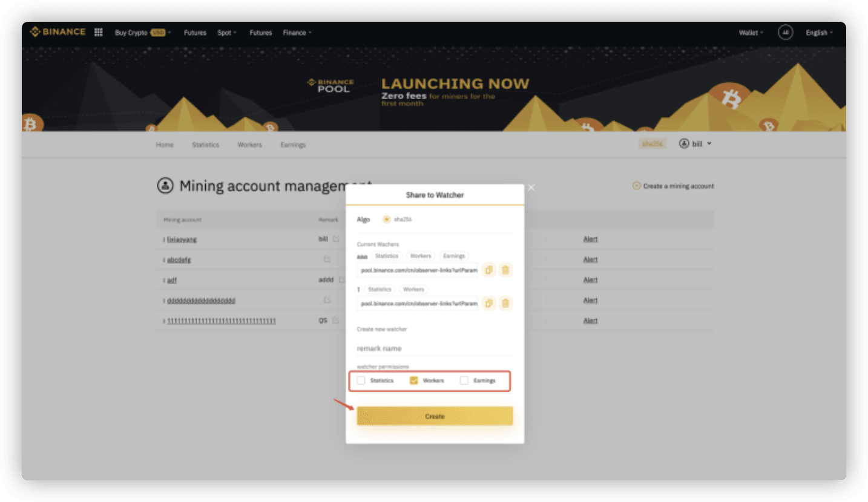Expand the Finance dropdown menu
This screenshot has width=868, height=502.
[x=297, y=33]
